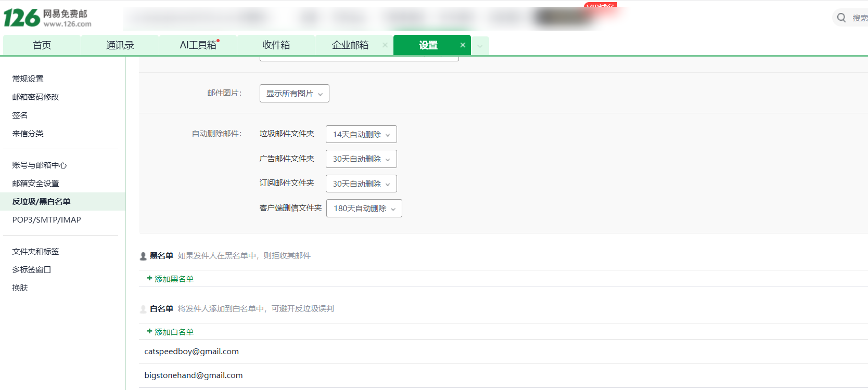Select POP3/SMTP/IMAP in the sidebar
This screenshot has height=390, width=868.
47,220
